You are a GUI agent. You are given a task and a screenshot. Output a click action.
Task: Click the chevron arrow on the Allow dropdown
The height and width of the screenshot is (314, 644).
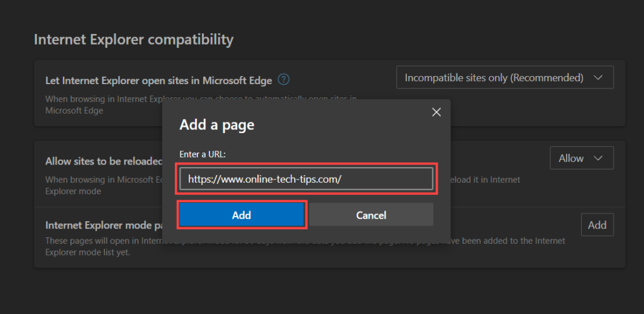(x=599, y=158)
